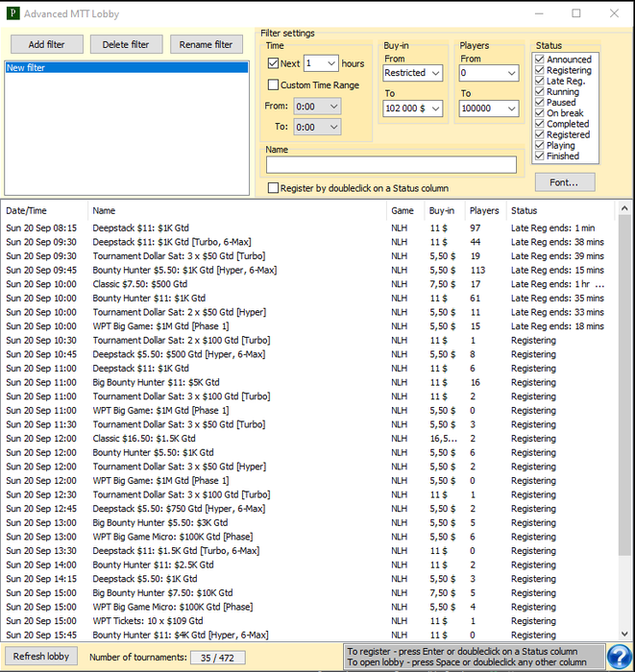This screenshot has width=635, height=672.
Task: Uncheck the Completed status checkbox
Action: pos(539,124)
